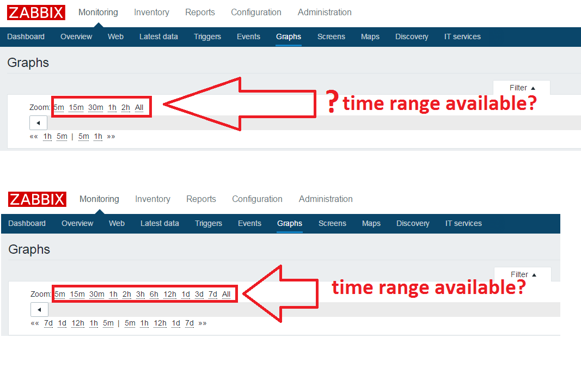Set zoom to 6h in the lower panel

[x=154, y=294]
